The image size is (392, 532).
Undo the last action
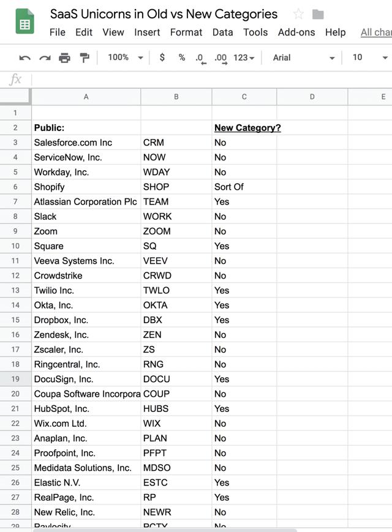coord(24,58)
